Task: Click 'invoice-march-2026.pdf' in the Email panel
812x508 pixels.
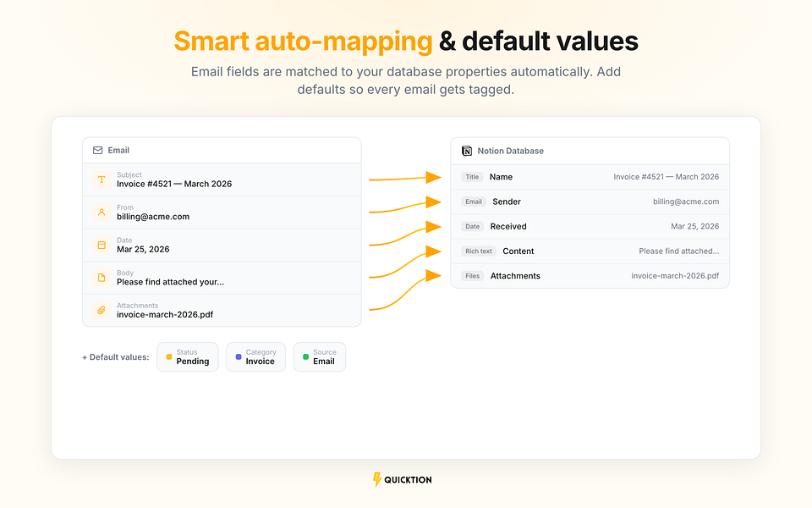Action: pyautogui.click(x=165, y=315)
